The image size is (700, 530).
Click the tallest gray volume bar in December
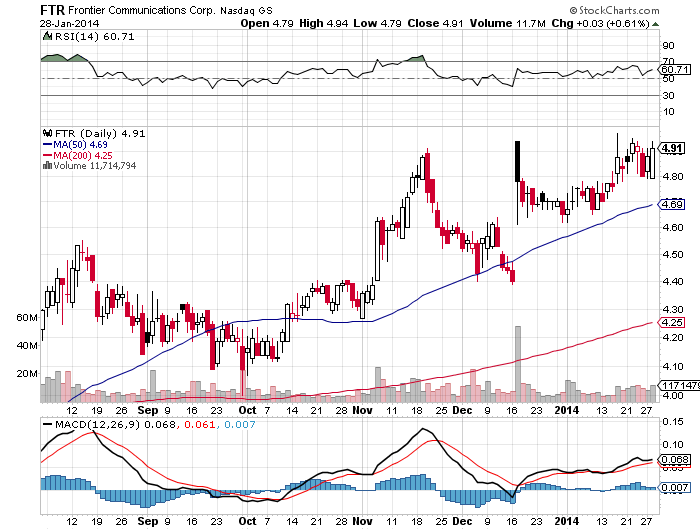[x=518, y=364]
